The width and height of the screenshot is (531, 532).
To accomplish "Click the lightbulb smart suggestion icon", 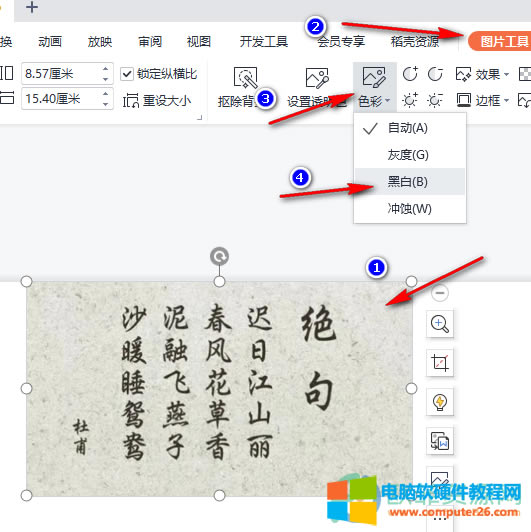I will click(440, 402).
